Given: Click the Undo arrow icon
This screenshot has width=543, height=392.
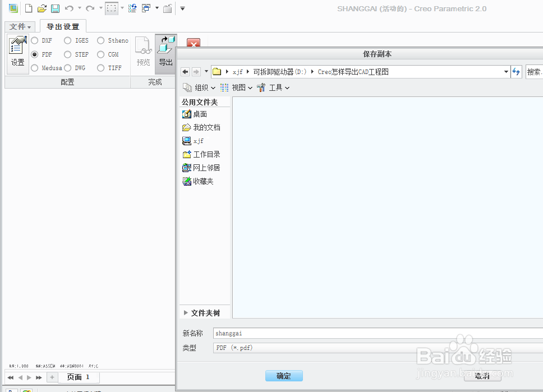Looking at the screenshot, I should click(69, 8).
